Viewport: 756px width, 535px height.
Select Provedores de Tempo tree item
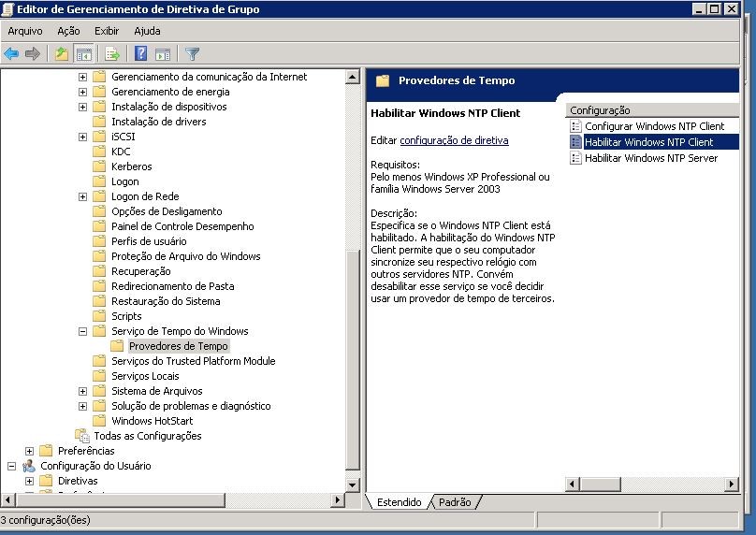pos(179,346)
